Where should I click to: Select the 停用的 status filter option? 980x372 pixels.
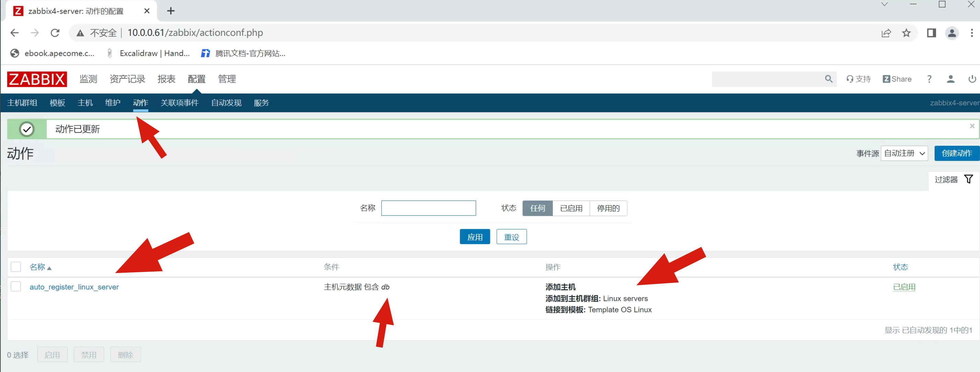[608, 208]
